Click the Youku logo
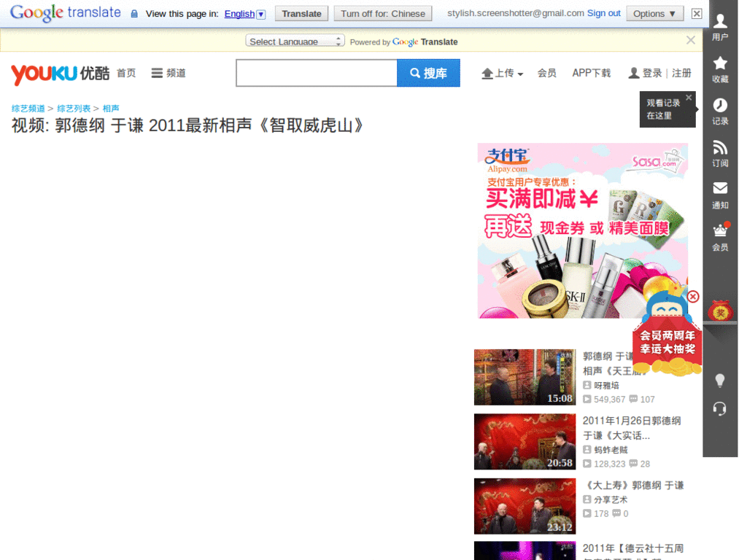 60,74
